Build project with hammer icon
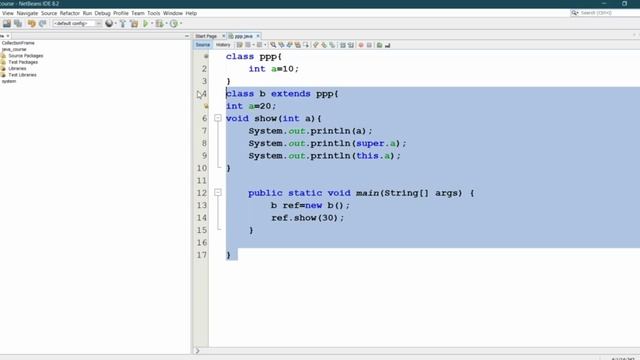640x360 pixels. [123, 24]
